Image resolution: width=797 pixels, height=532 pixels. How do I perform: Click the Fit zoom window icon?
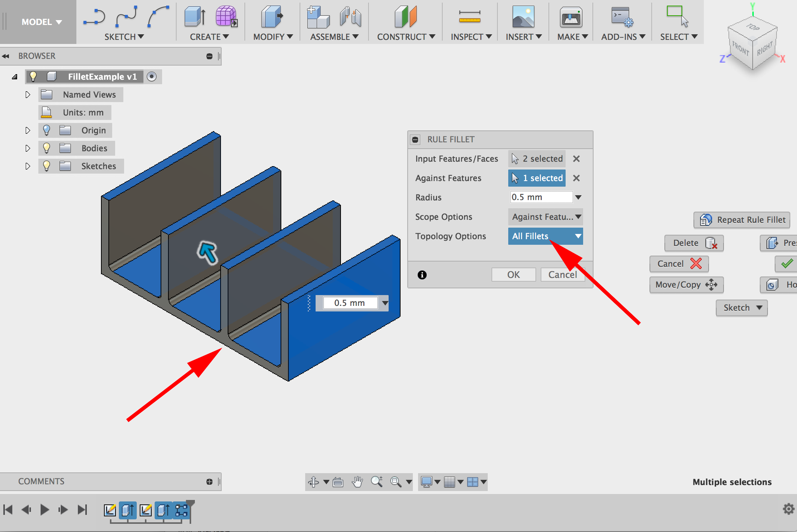point(396,482)
